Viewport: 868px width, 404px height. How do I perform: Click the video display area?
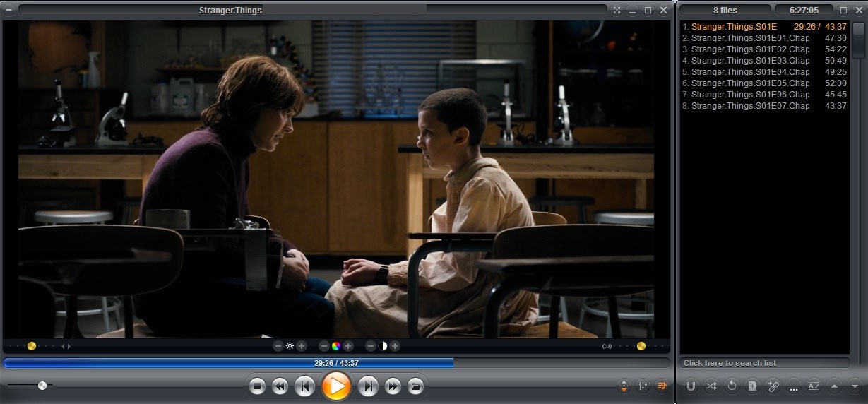click(336, 179)
